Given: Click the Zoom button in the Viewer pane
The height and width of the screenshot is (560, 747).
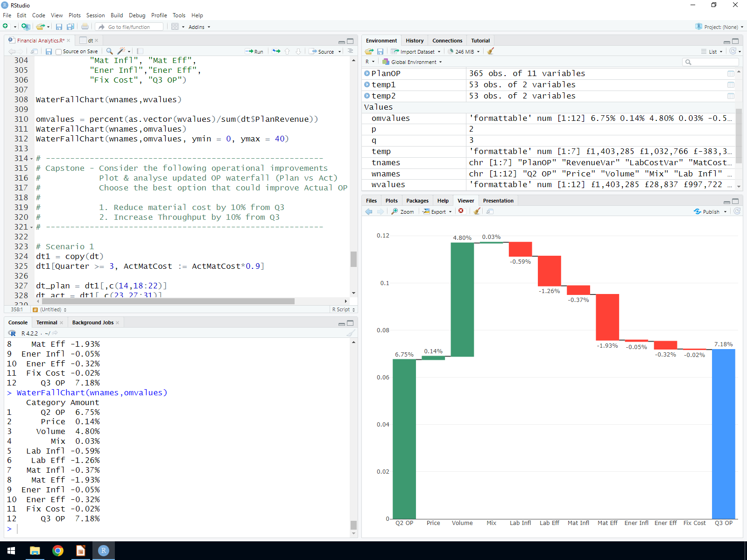Looking at the screenshot, I should [x=402, y=211].
